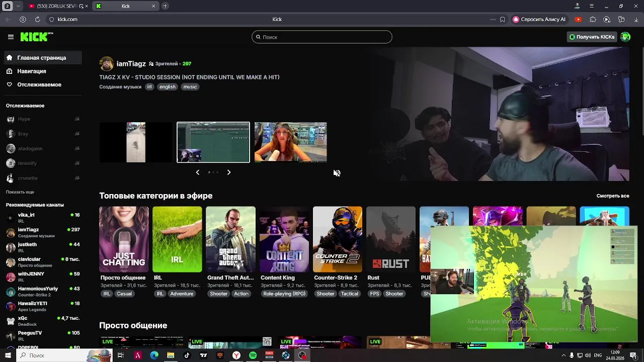Open the Content King category card
644x362 pixels.
pyautogui.click(x=284, y=239)
